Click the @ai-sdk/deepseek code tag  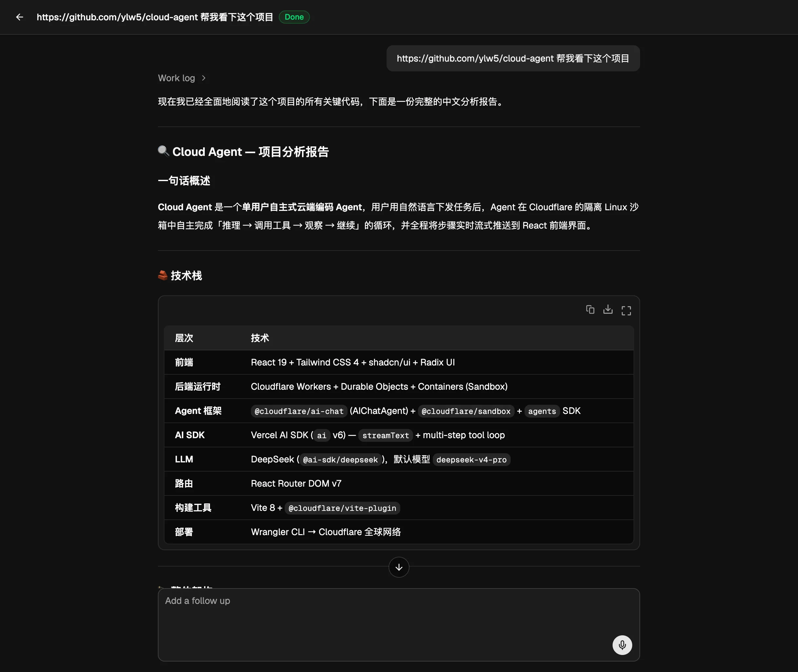click(x=340, y=460)
